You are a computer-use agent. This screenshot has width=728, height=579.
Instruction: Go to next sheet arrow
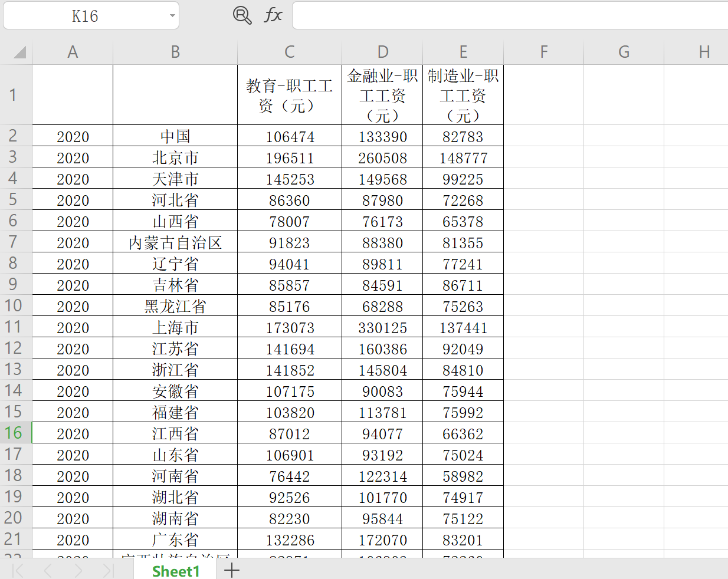click(78, 570)
